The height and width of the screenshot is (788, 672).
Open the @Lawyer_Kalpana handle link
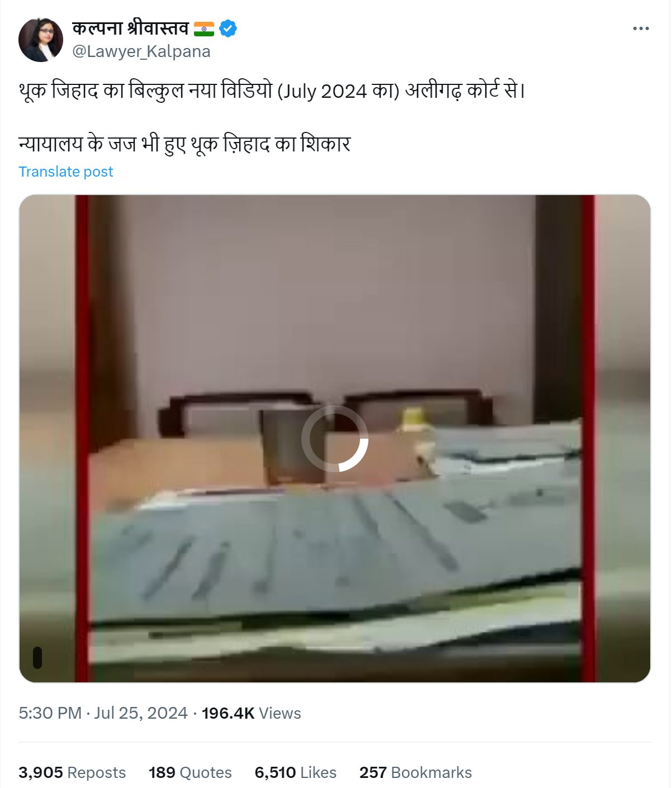point(141,51)
